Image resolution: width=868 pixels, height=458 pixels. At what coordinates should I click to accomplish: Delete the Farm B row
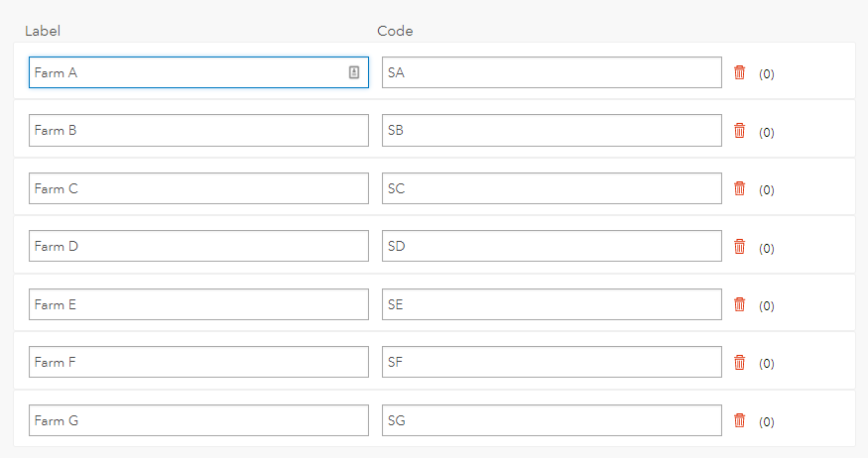point(739,130)
